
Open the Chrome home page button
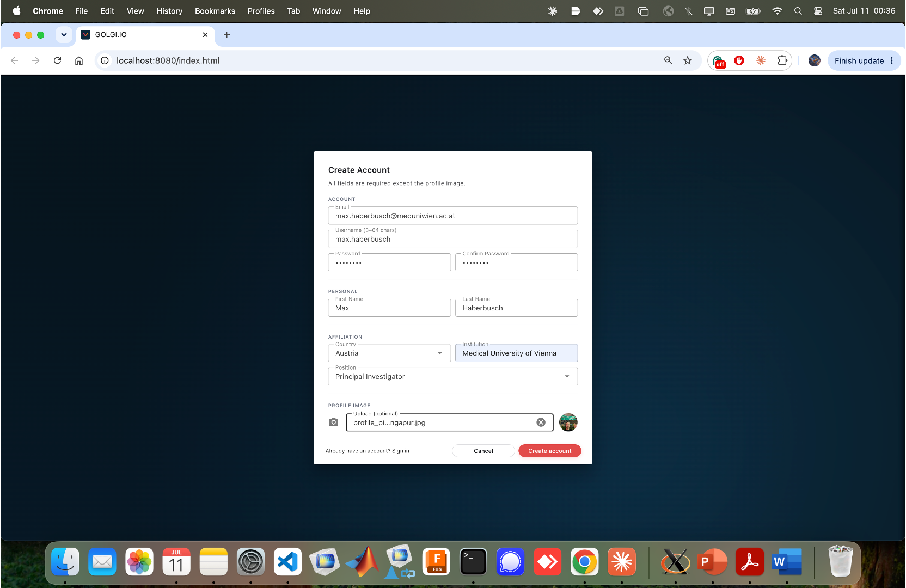point(79,60)
